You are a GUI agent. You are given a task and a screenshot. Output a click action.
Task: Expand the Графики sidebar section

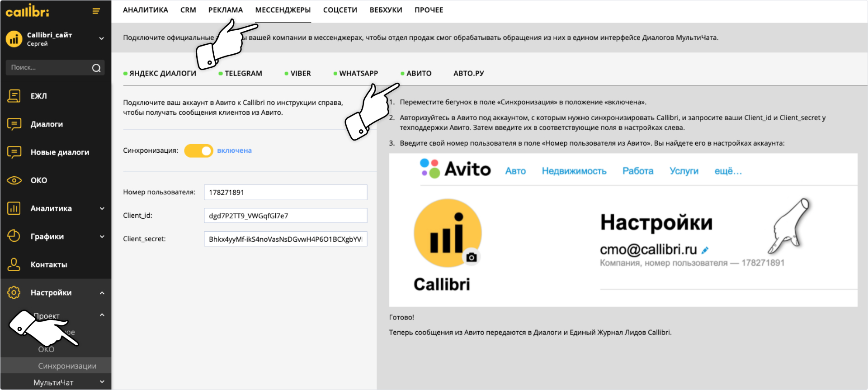tap(102, 236)
